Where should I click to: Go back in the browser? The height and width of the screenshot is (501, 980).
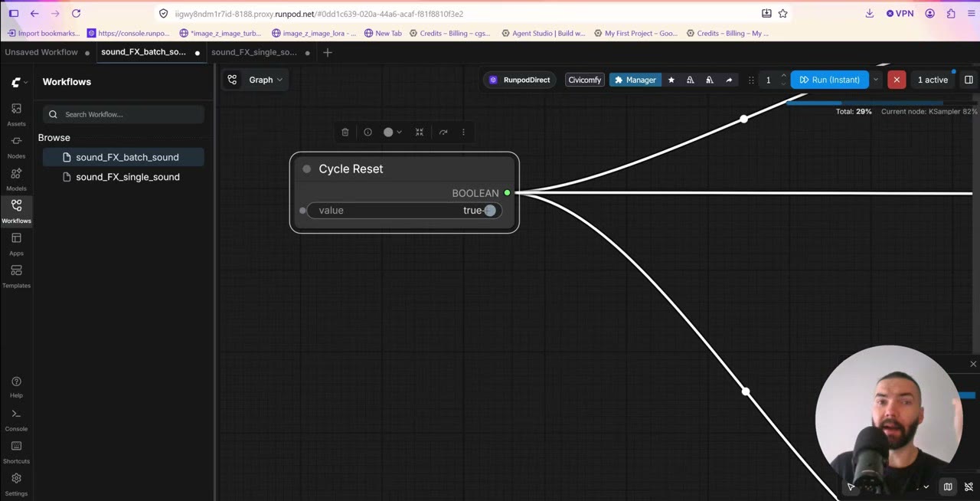(34, 13)
